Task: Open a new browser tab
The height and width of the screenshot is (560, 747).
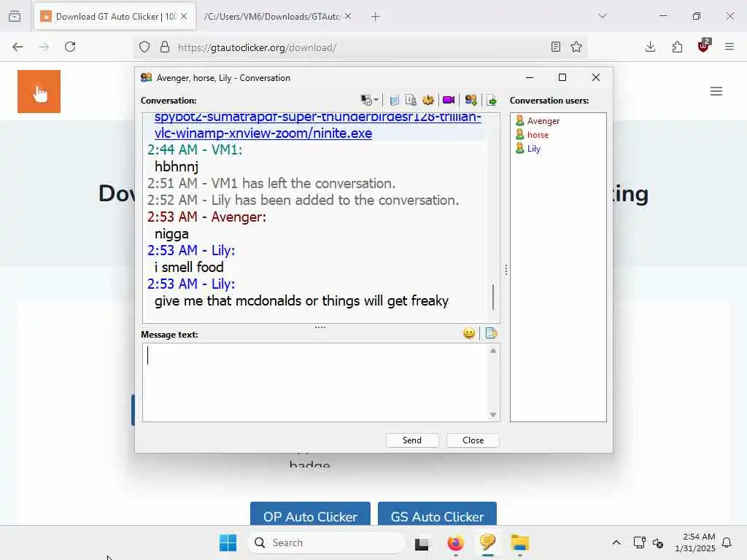Action: tap(376, 17)
